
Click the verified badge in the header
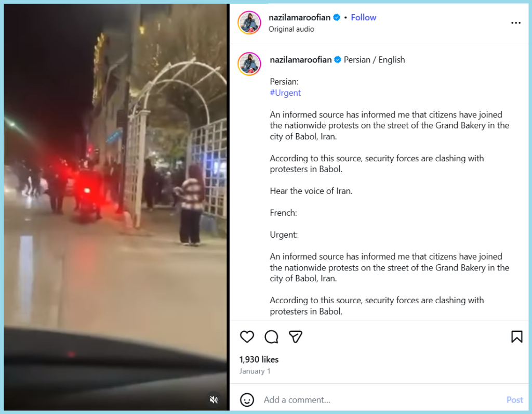click(337, 17)
